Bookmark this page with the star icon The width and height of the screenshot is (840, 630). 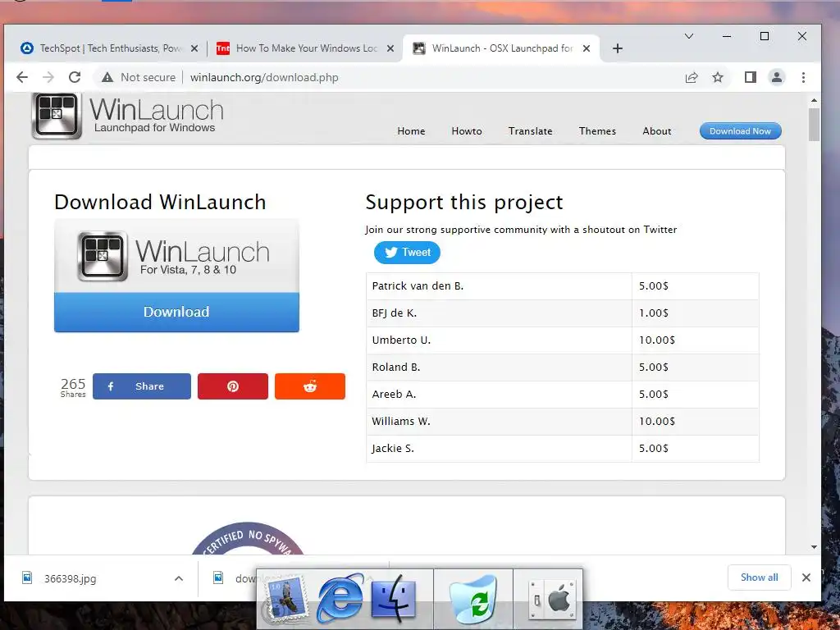point(718,77)
